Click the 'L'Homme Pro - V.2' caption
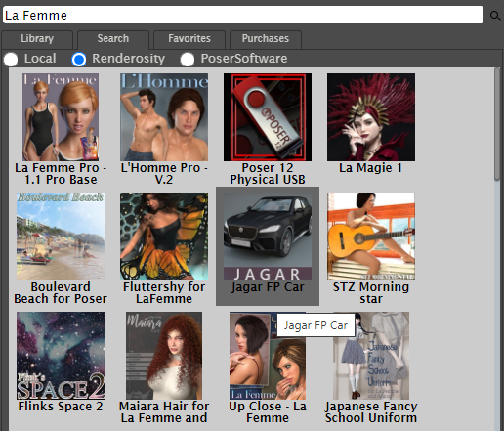The height and width of the screenshot is (431, 504). click(164, 174)
